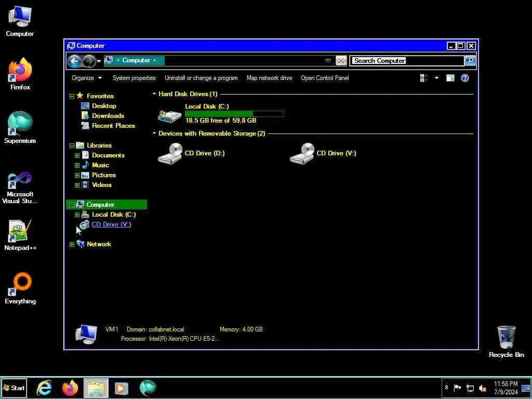Click the Everything search desktop shortcut

[x=20, y=288]
